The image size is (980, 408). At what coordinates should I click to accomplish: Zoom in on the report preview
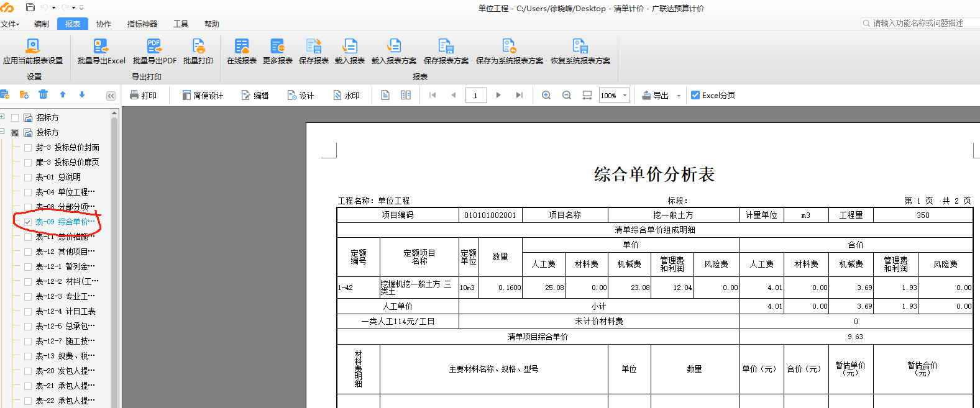pyautogui.click(x=546, y=95)
